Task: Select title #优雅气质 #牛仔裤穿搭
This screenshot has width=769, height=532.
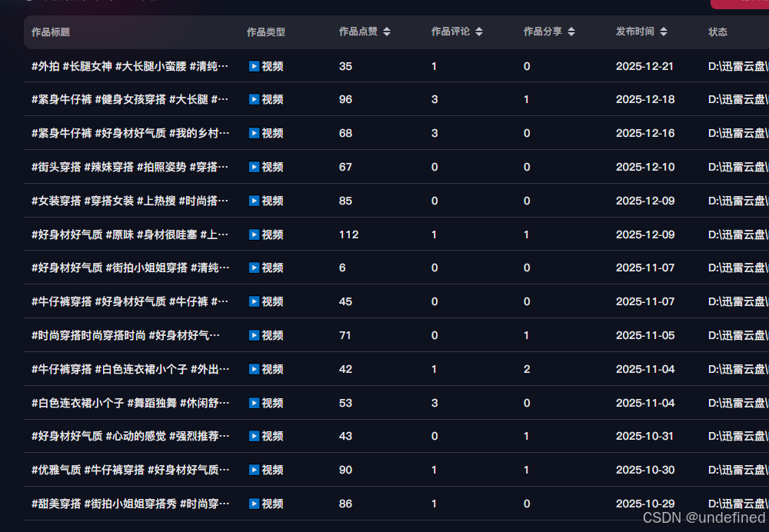Action: coord(131,470)
